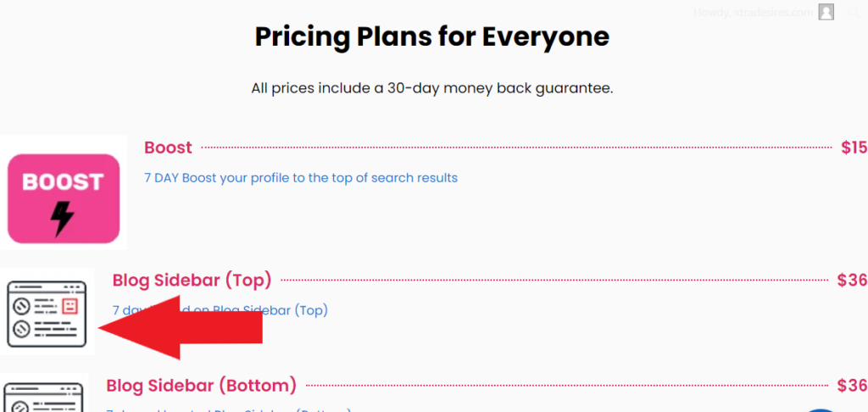Viewport: 868px width, 412px height.
Task: Open the Blog Sidebar (Bottom) plan title
Action: point(202,386)
